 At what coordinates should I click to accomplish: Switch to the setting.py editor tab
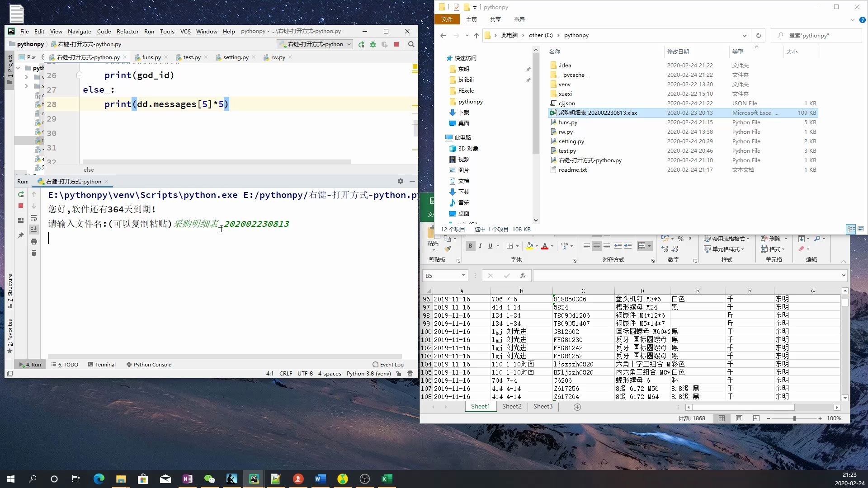(235, 57)
